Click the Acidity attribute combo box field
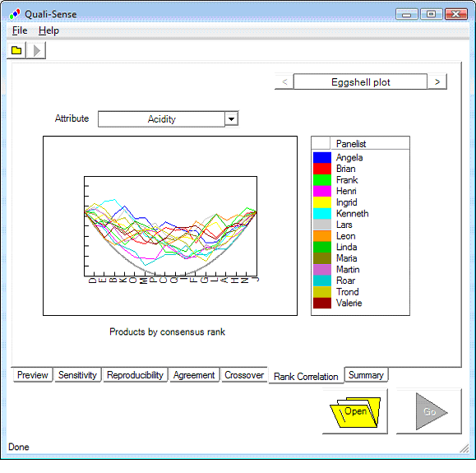The height and width of the screenshot is (473, 476). (x=161, y=119)
